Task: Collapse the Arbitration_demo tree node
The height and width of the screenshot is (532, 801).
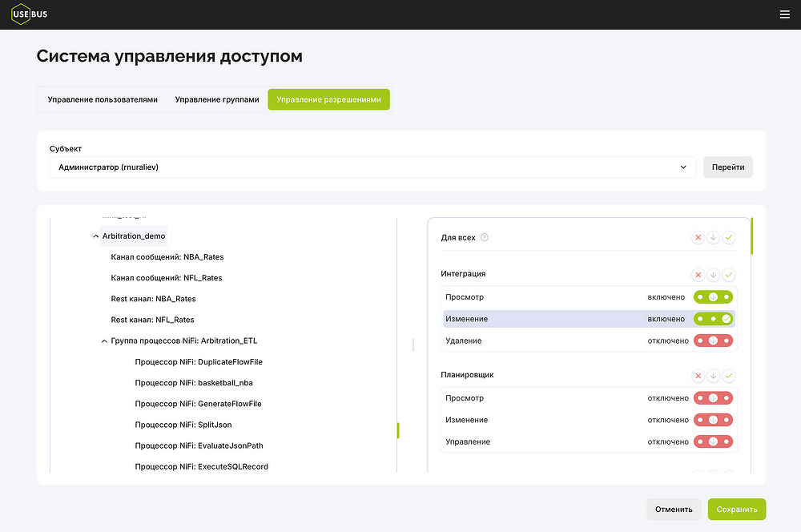Action: 96,236
